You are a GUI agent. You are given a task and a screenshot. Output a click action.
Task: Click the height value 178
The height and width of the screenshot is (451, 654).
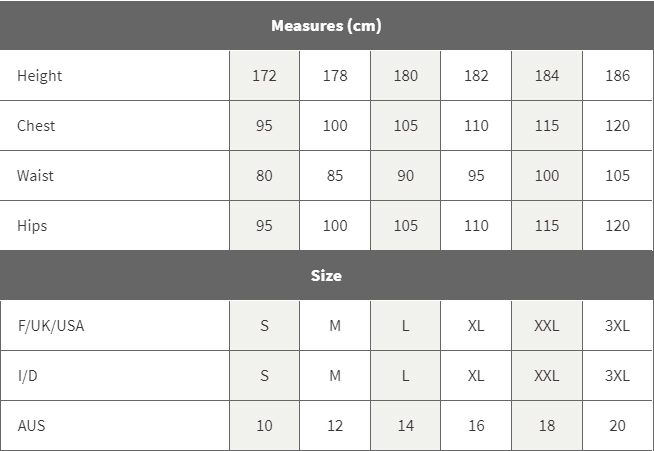(x=335, y=76)
